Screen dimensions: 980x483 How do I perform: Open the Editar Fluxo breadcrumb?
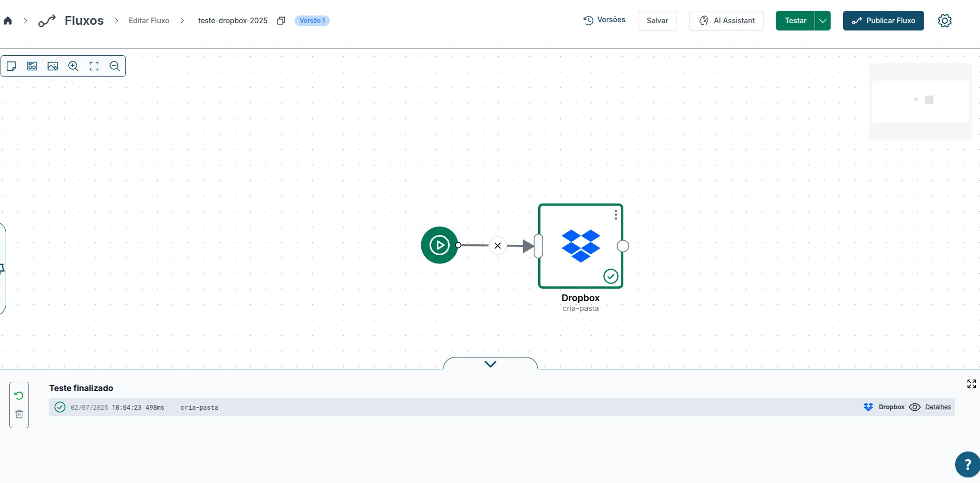pyautogui.click(x=149, y=21)
